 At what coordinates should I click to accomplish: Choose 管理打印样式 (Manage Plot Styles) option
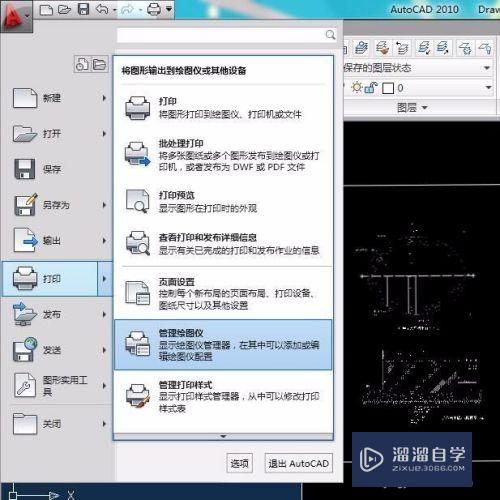pyautogui.click(x=223, y=397)
